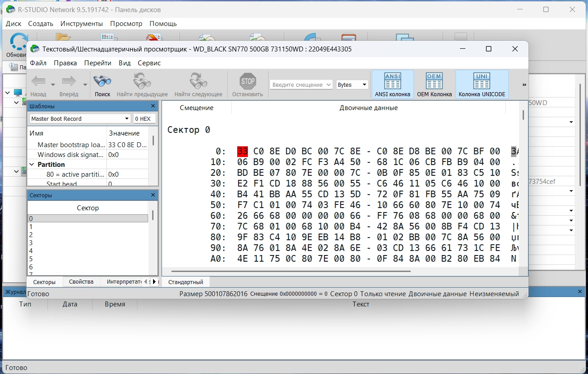The image size is (588, 374).
Task: Open the Вид menu
Action: click(x=125, y=63)
